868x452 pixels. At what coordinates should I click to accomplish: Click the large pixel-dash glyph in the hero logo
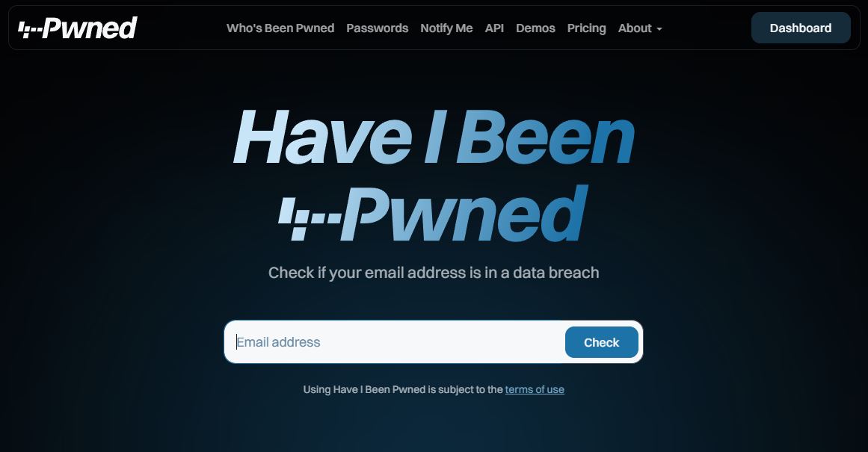pos(310,219)
